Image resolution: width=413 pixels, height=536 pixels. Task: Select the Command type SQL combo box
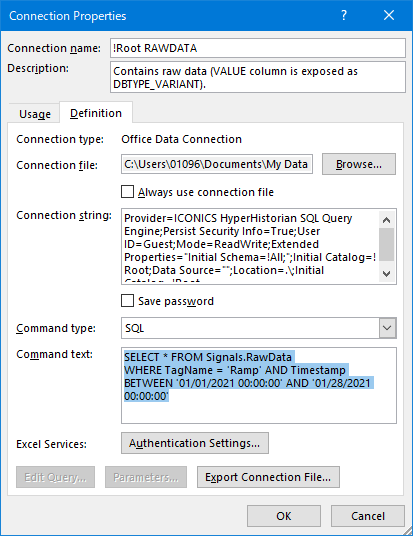pos(259,328)
